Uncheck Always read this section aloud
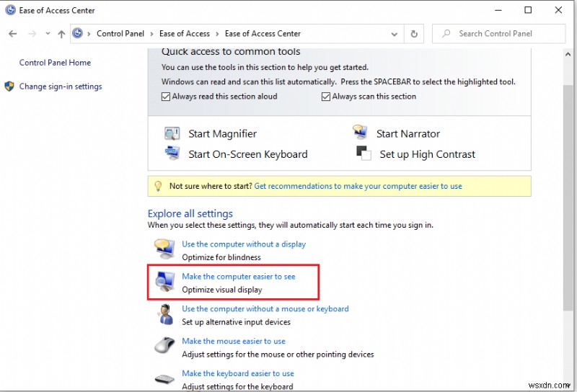This screenshot has width=577, height=392. (166, 97)
